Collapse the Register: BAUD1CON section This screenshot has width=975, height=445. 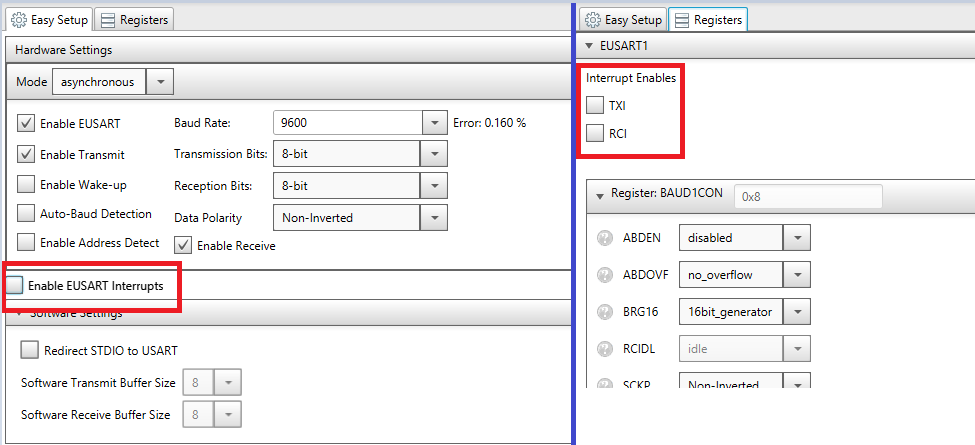599,196
